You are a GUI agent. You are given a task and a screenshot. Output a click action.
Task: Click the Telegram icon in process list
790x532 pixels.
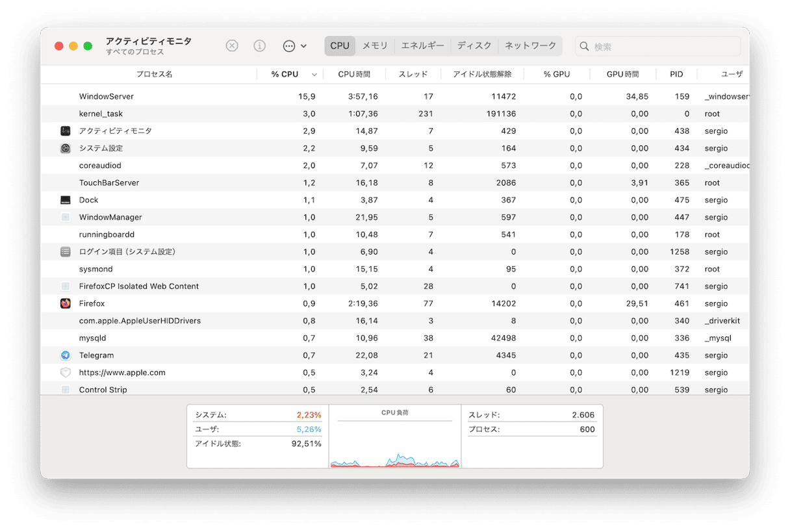click(x=66, y=355)
